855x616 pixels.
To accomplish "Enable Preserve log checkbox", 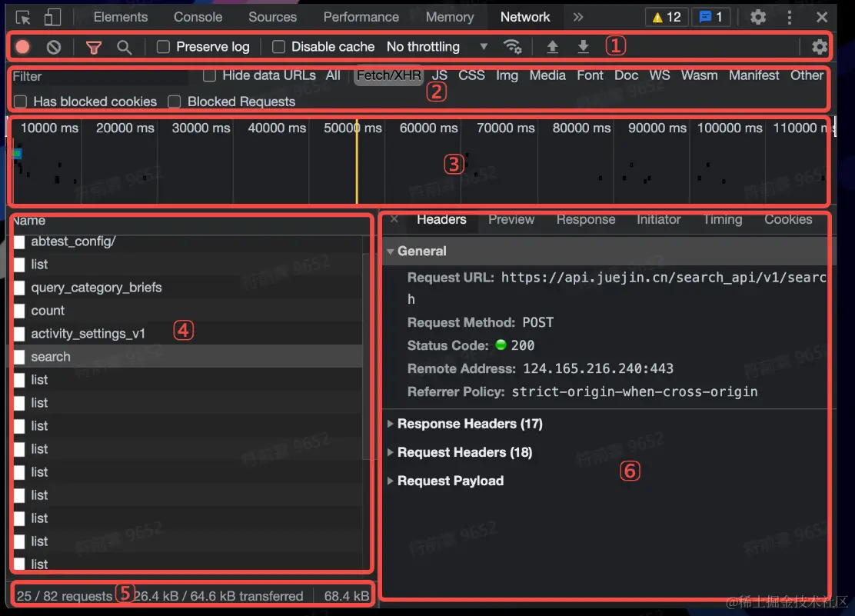I will (163, 47).
